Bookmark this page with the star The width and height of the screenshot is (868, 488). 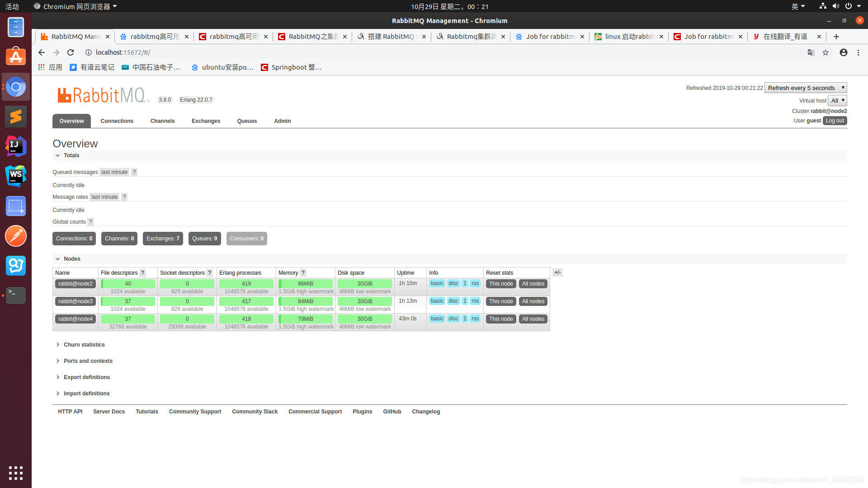(x=826, y=52)
